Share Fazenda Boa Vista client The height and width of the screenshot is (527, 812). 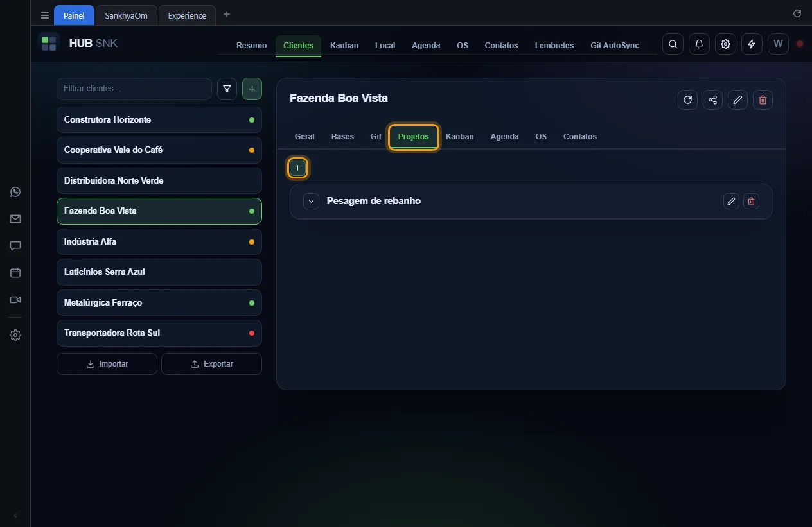tap(712, 99)
